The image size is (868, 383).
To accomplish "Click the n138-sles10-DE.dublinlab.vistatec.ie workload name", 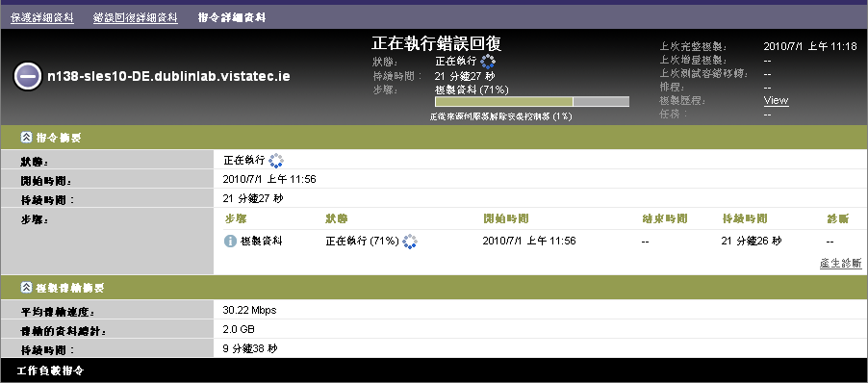I will 167,76.
